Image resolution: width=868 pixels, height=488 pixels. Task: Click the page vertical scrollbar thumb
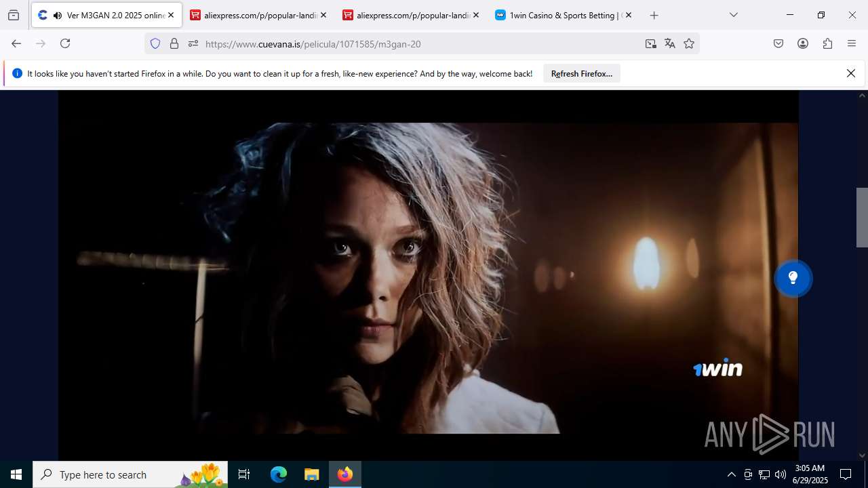[862, 218]
